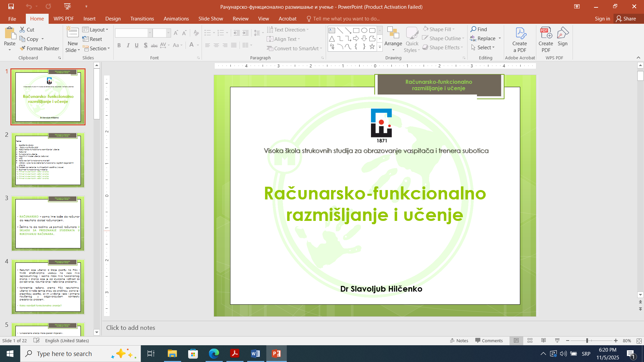Viewport: 644px width, 362px height.
Task: Toggle Italic text formatting
Action: point(128,45)
